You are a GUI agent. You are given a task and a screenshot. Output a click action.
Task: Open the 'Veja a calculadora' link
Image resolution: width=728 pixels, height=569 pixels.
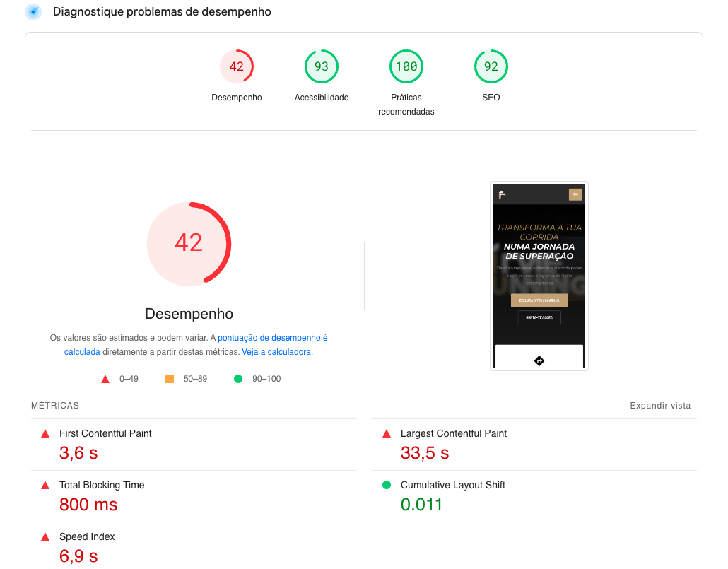[x=276, y=352]
